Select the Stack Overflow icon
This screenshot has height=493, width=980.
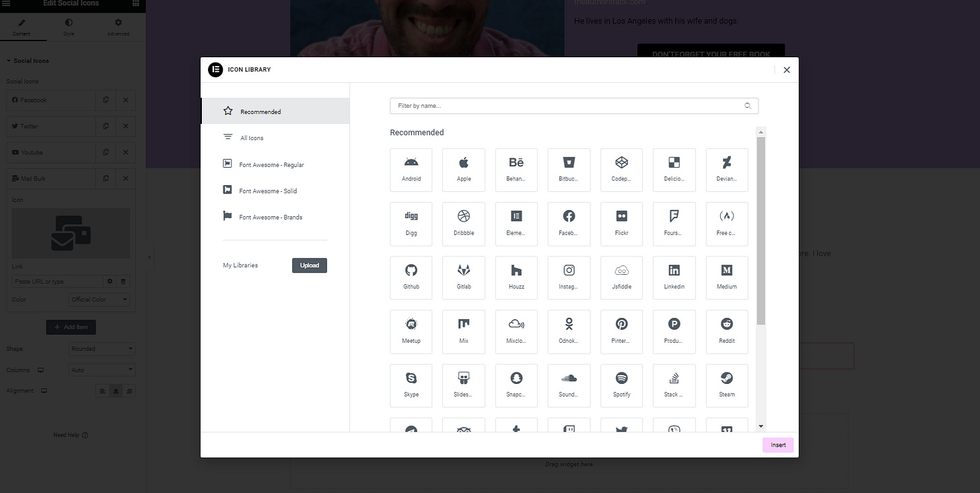pos(674,385)
